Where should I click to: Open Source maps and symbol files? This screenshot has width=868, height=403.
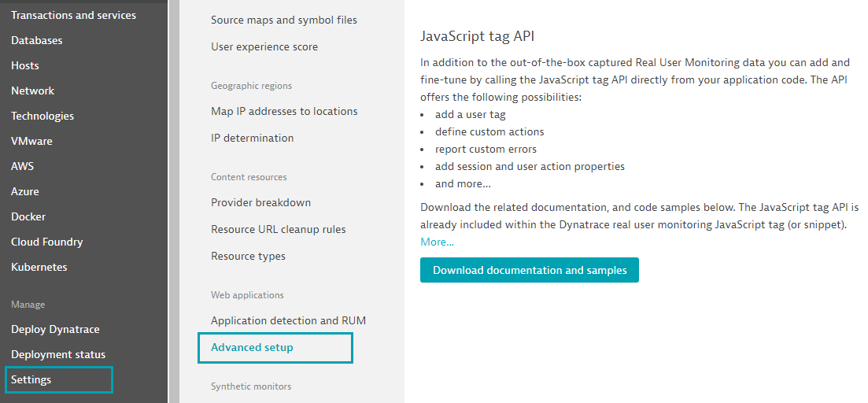[x=284, y=20]
